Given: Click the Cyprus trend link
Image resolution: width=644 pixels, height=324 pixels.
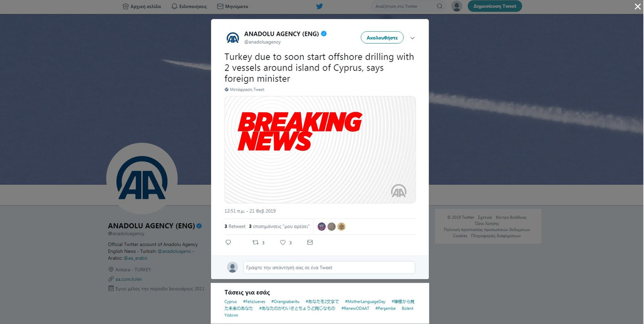Looking at the screenshot, I should [230, 302].
